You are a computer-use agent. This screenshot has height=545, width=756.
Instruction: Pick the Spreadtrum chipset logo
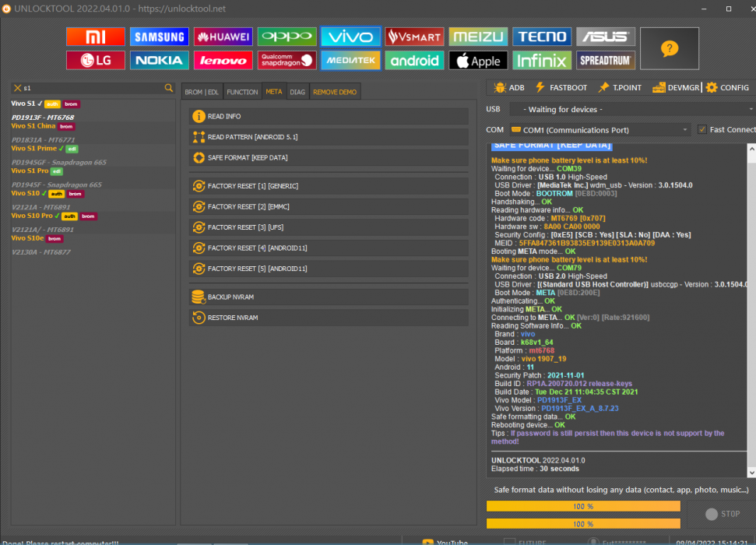tap(606, 60)
